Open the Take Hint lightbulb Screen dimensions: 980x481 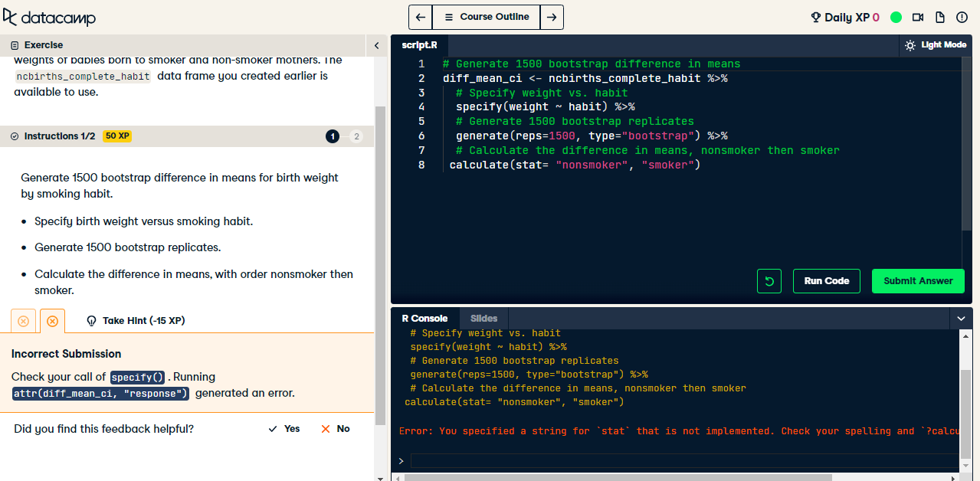(x=91, y=321)
